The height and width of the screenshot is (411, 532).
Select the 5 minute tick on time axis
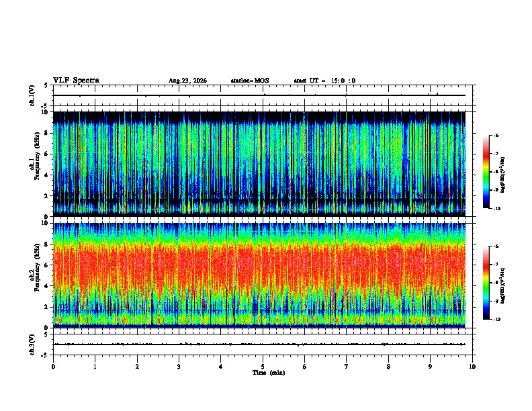coord(263,367)
